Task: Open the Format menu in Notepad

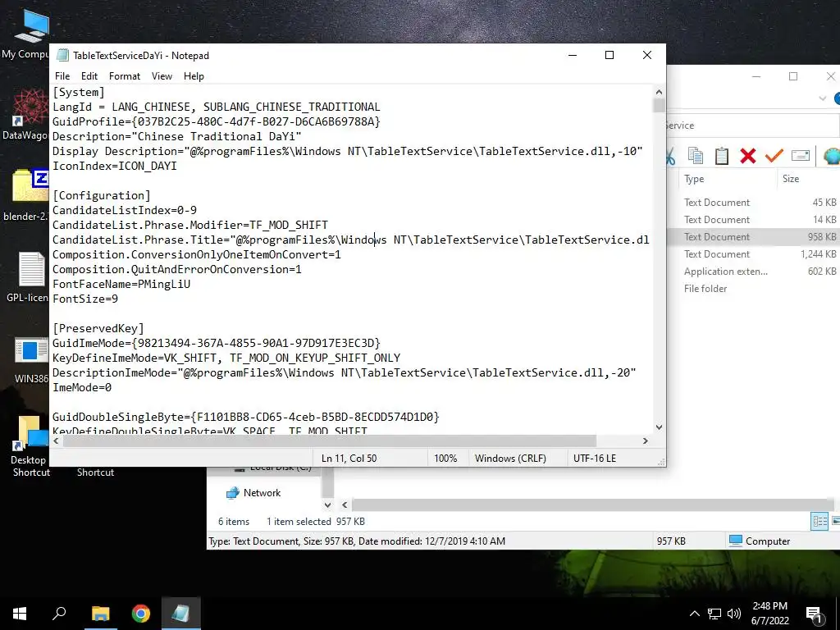Action: (x=125, y=76)
